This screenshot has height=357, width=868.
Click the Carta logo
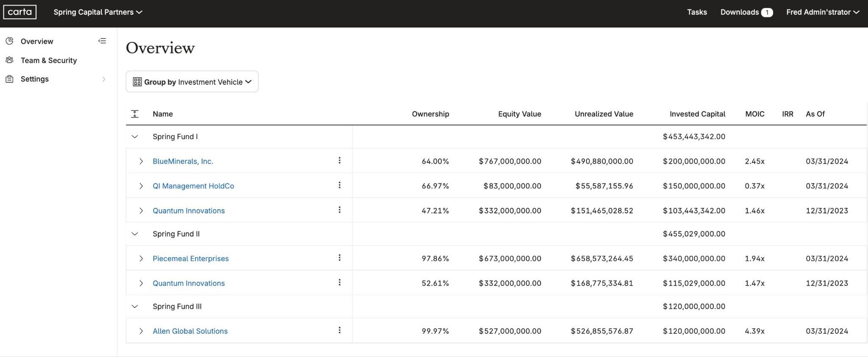point(20,12)
